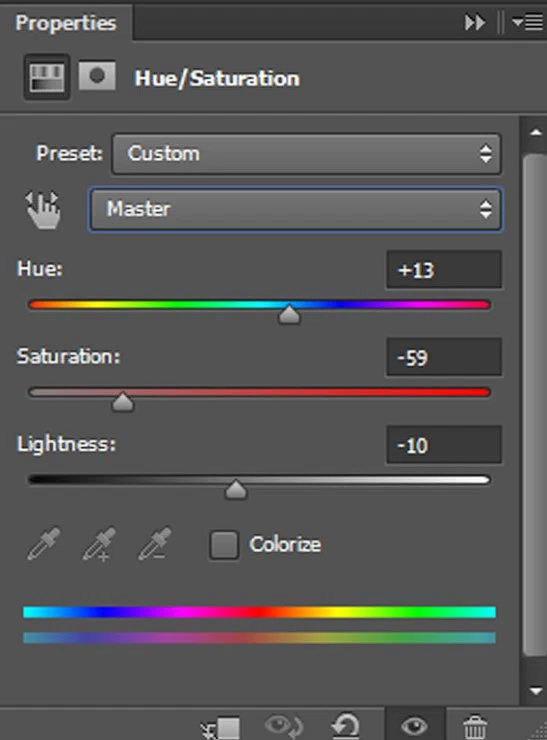Click the Hue value field

(x=444, y=269)
